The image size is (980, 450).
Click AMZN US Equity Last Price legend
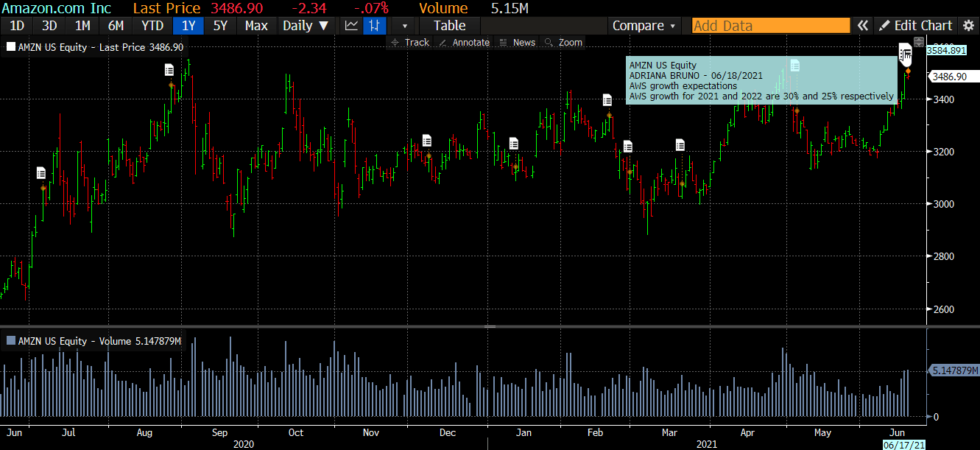point(100,46)
